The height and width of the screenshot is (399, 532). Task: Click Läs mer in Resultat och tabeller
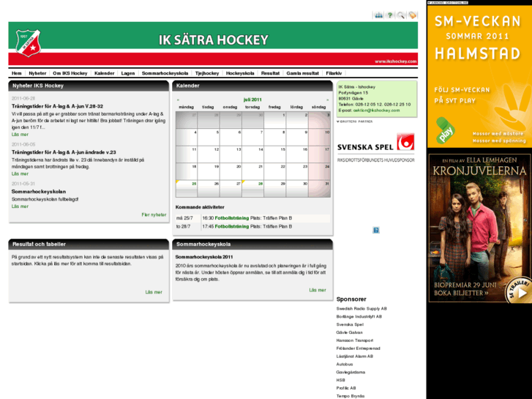click(x=154, y=292)
